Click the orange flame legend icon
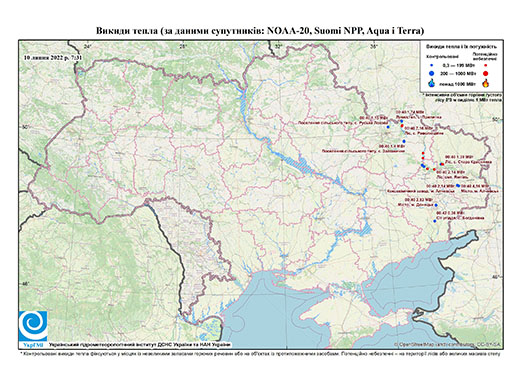520x368 pixels. point(486,83)
